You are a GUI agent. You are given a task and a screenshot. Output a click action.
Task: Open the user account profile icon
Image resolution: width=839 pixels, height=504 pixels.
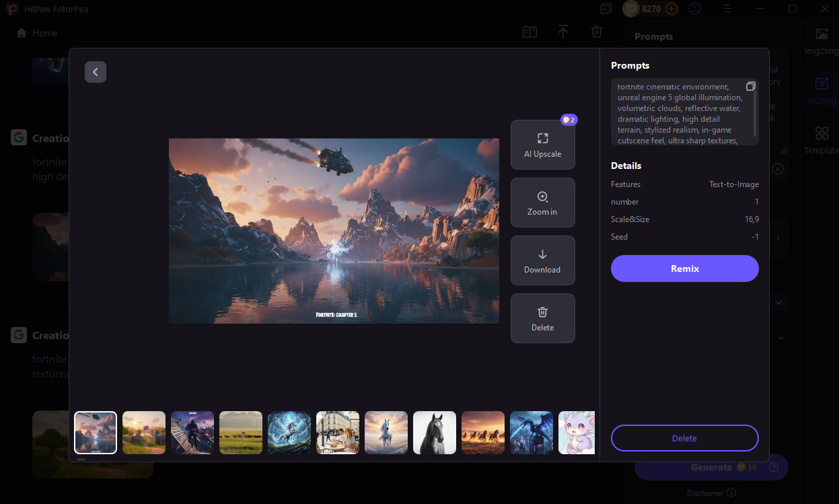pyautogui.click(x=695, y=9)
